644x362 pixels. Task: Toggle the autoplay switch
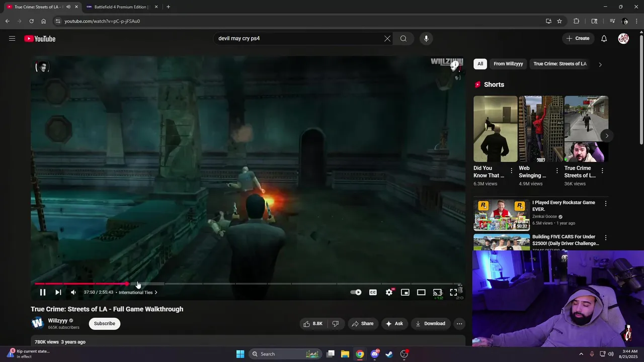[356, 292]
